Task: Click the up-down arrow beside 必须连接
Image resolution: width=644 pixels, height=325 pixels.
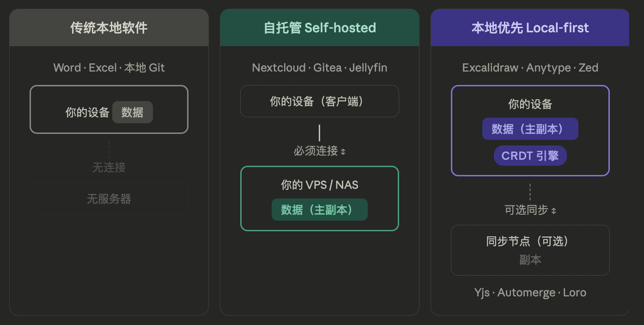Action: 343,151
